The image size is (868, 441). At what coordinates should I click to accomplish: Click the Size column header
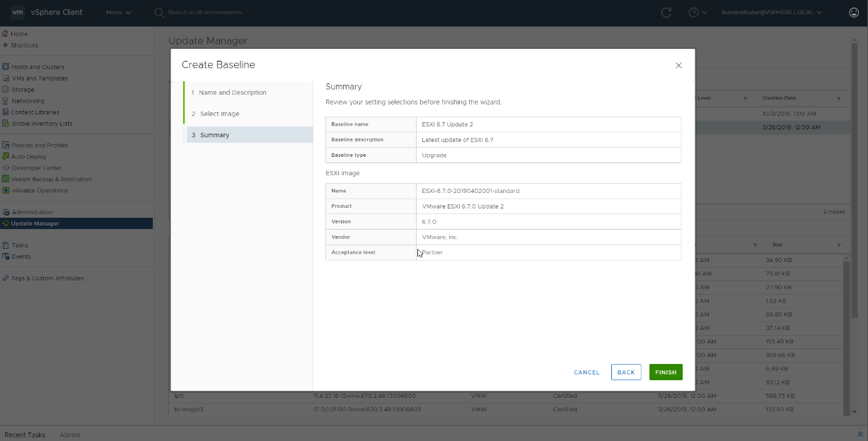777,245
